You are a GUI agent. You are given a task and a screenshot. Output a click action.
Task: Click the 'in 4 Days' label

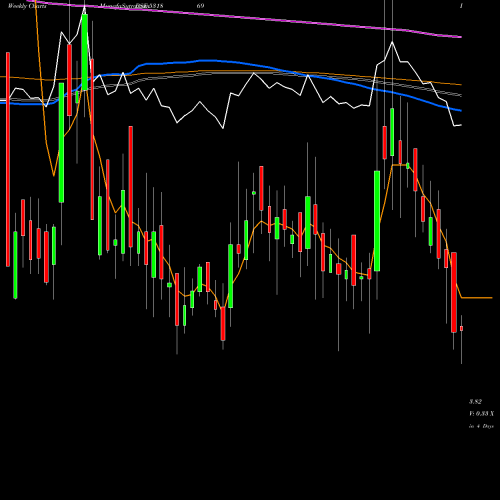[481, 426]
